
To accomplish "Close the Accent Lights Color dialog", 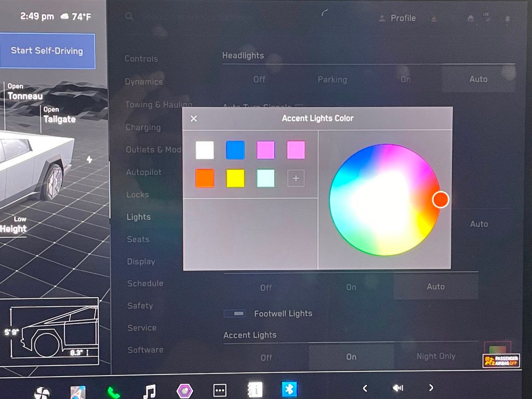I will coord(194,118).
